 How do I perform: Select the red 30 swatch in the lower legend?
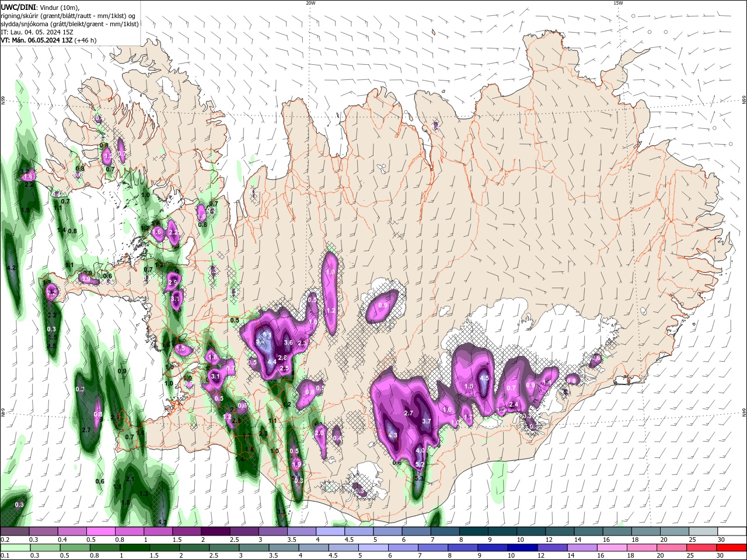732,548
